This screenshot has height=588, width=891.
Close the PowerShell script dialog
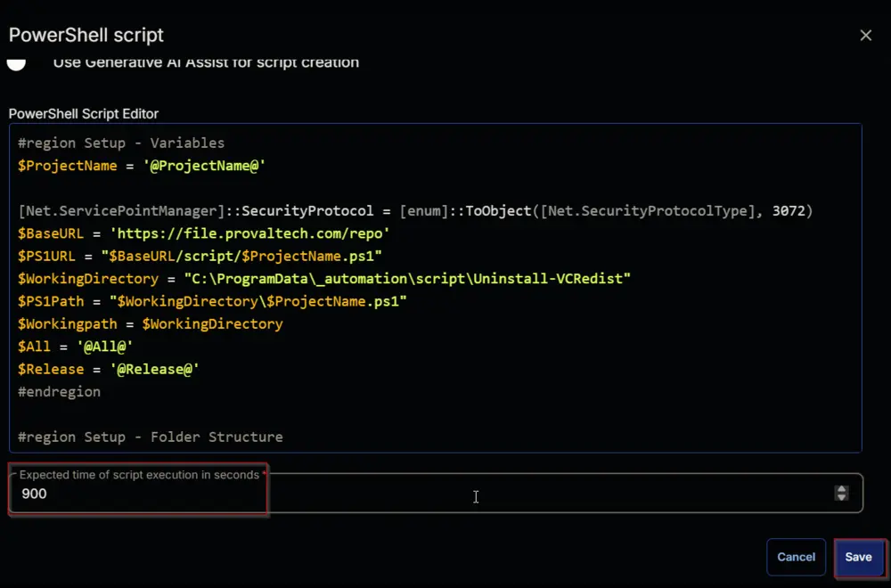(865, 36)
